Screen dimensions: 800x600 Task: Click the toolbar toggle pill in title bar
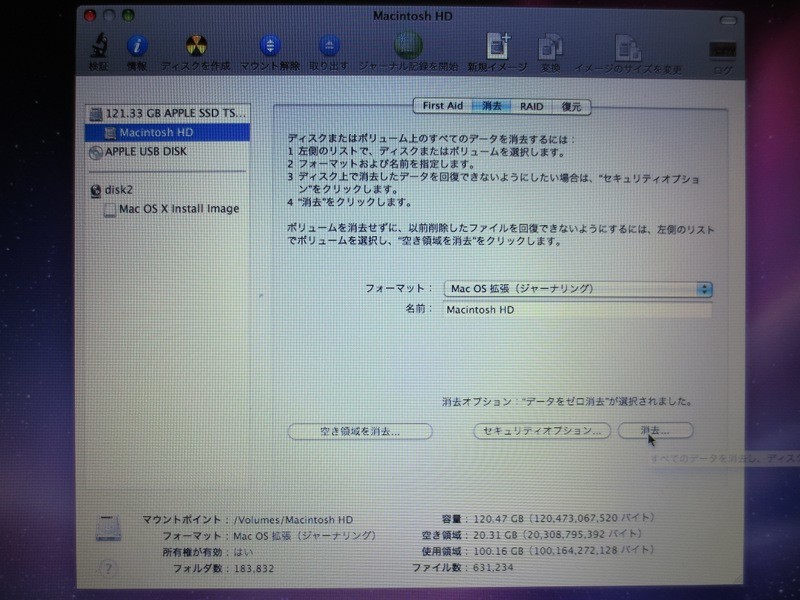(728, 20)
